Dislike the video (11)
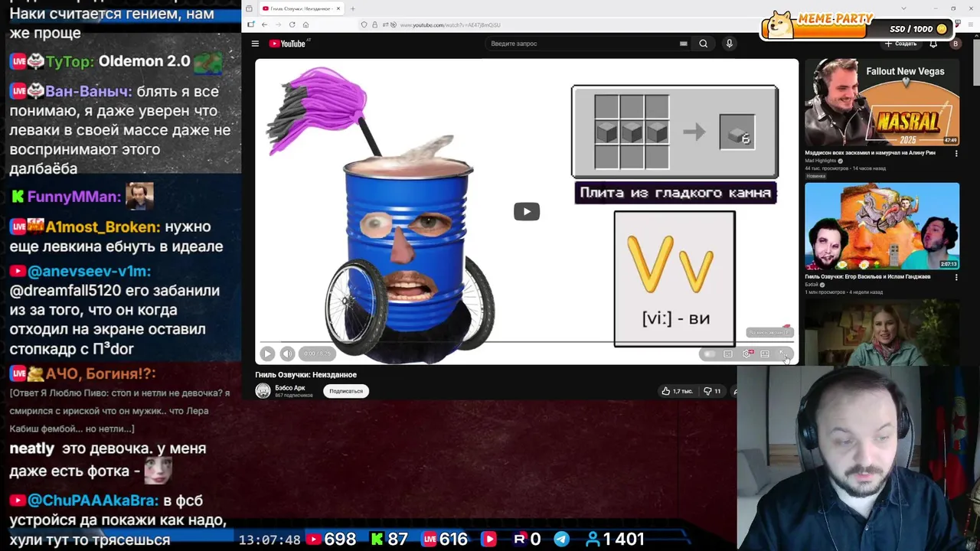This screenshot has height=551, width=980. pos(712,391)
